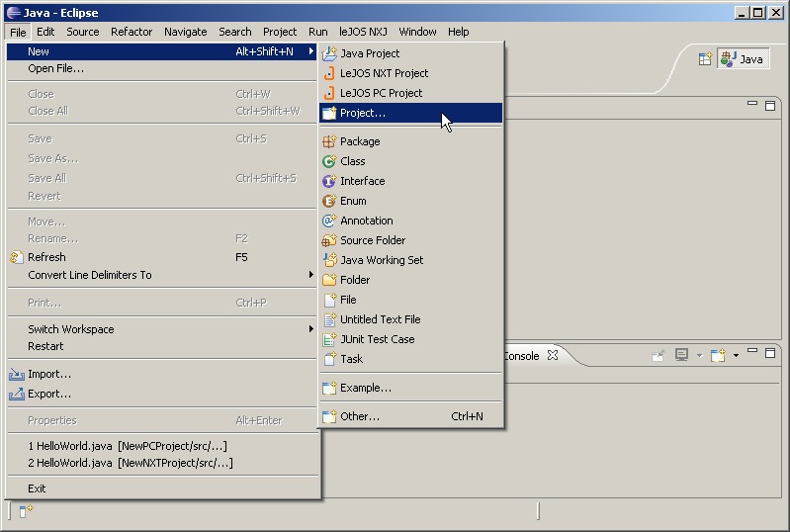
Task: Open the leJOS NXJ menu
Action: point(363,32)
